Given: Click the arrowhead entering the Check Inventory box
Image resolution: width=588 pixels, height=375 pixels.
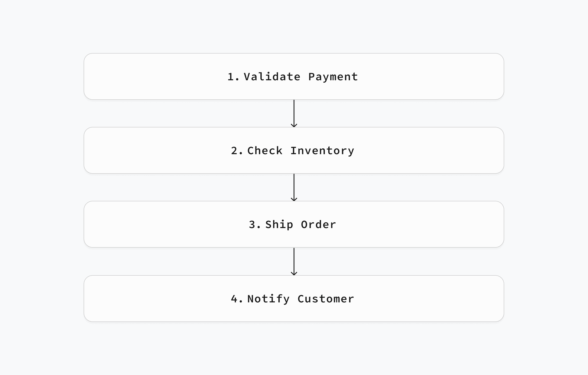Looking at the screenshot, I should [x=294, y=125].
